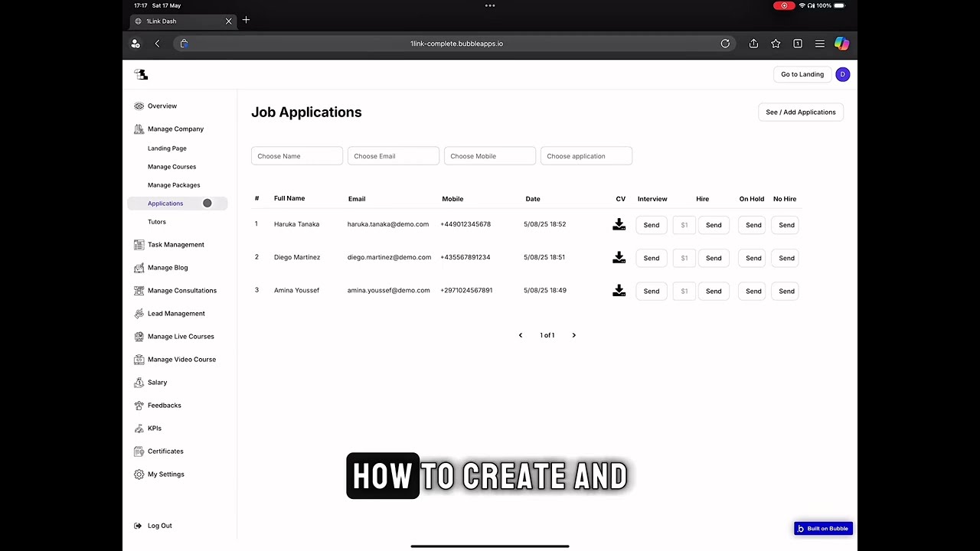Click mobile number +435567891234
The width and height of the screenshot is (980, 551).
[x=465, y=257]
